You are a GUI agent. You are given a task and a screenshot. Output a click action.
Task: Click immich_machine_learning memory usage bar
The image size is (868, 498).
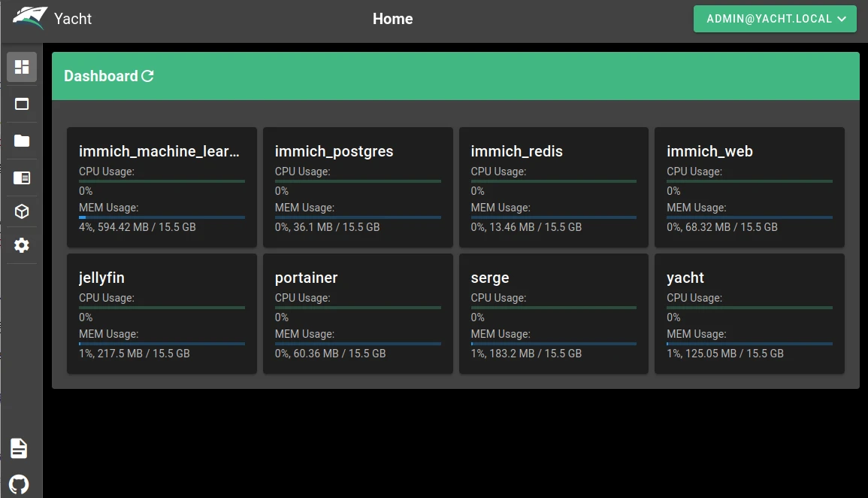pyautogui.click(x=162, y=217)
